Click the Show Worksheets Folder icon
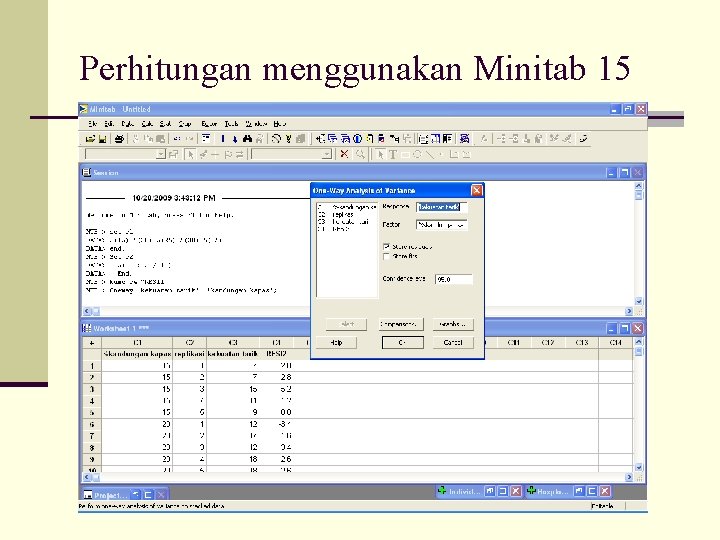Viewport: 720px width, 540px height. pos(332,139)
